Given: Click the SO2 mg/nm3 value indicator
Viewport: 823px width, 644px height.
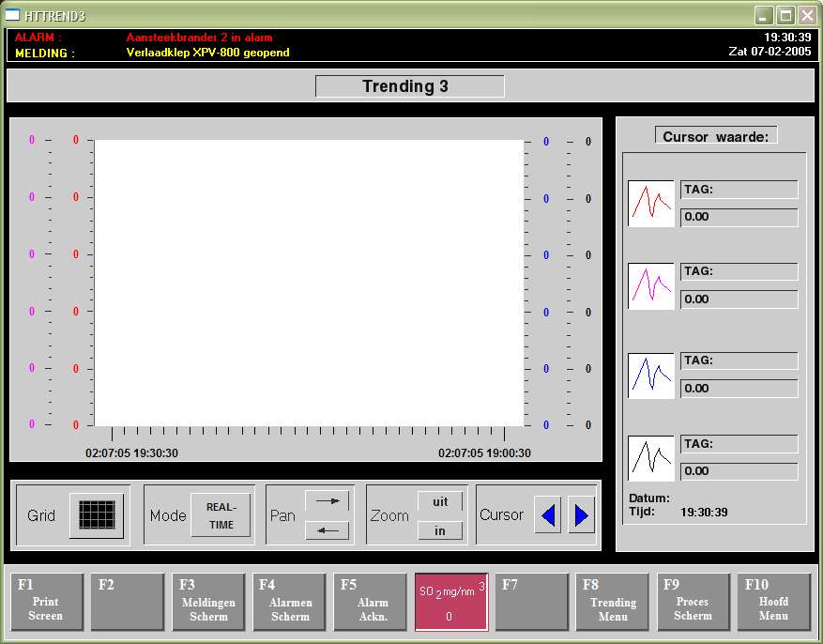Looking at the screenshot, I should (451, 602).
